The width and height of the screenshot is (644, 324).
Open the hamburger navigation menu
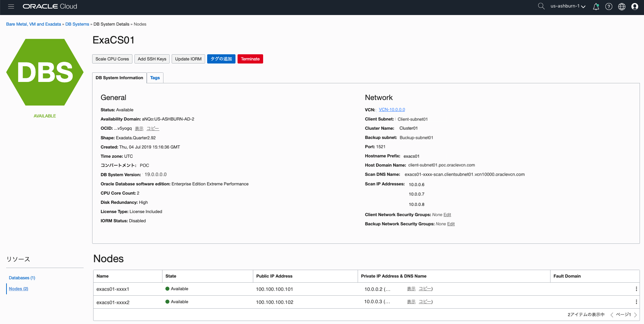click(11, 6)
